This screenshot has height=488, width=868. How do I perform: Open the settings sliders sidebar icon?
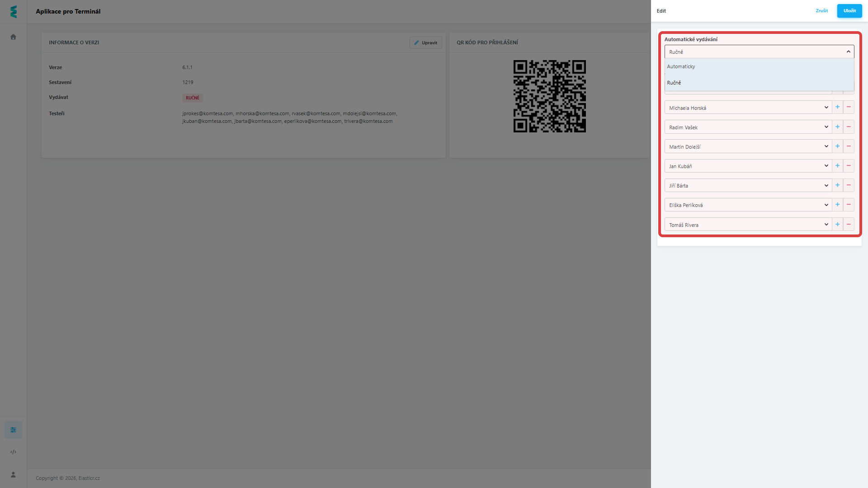(13, 430)
